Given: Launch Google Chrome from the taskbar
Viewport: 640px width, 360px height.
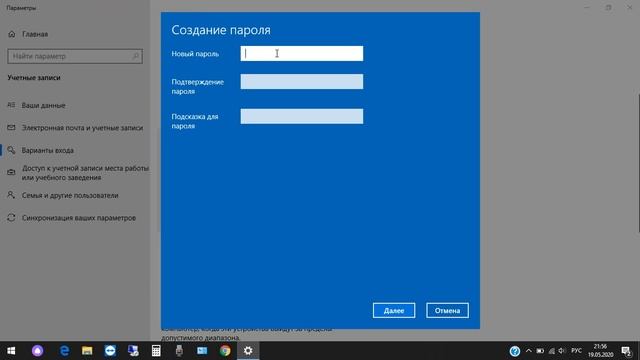Looking at the screenshot, I should (225, 351).
